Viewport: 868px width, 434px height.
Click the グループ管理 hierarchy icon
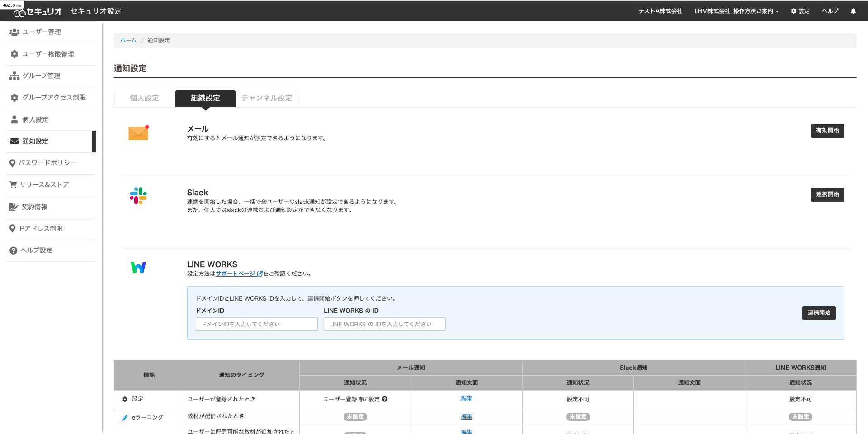pyautogui.click(x=14, y=75)
